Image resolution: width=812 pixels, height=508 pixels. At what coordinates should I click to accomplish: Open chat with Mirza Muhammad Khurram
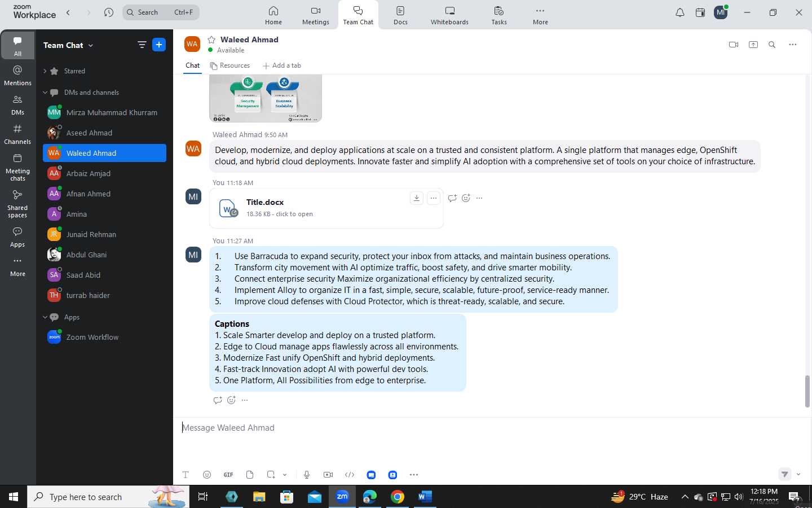(105, 112)
